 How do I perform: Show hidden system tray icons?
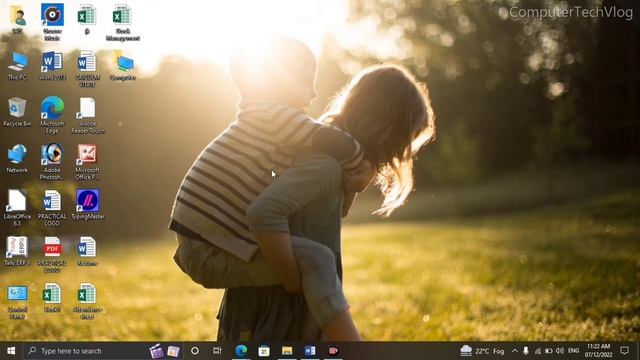pyautogui.click(x=515, y=351)
